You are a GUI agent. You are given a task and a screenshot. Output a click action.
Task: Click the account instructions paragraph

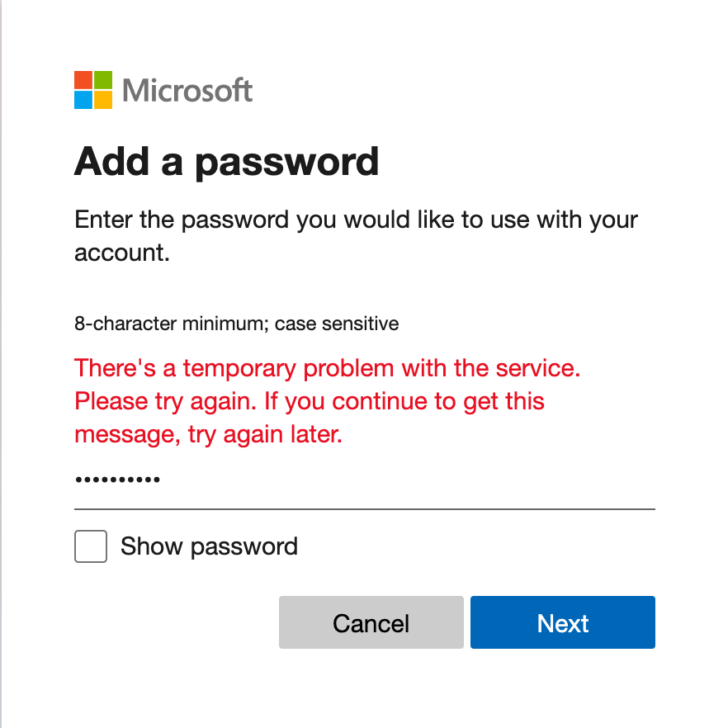[x=356, y=235]
